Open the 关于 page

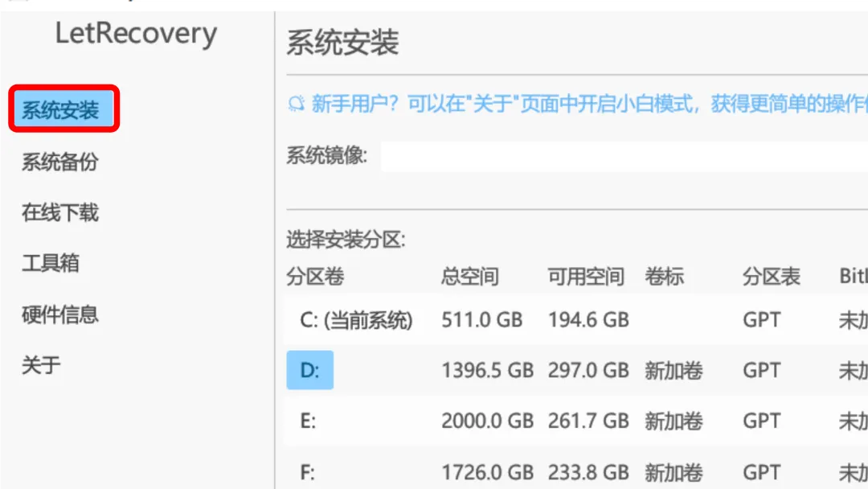click(41, 364)
